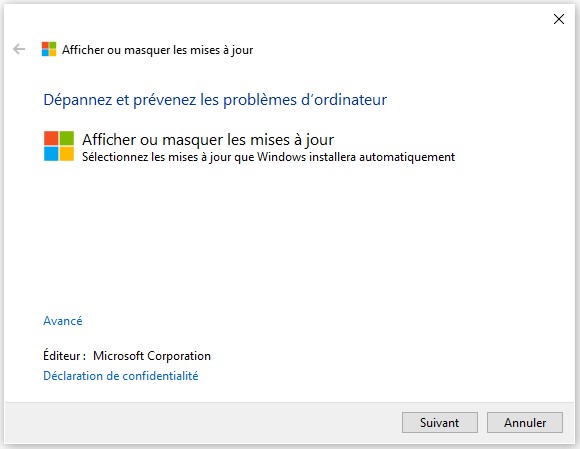Click the Microsoft Corporation publisher name
This screenshot has height=449, width=580.
point(152,356)
